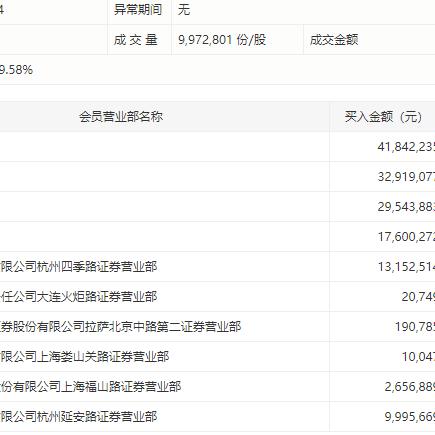435x435 pixels.
Task: Select the amount starting 9,995,66
Action: pyautogui.click(x=410, y=417)
